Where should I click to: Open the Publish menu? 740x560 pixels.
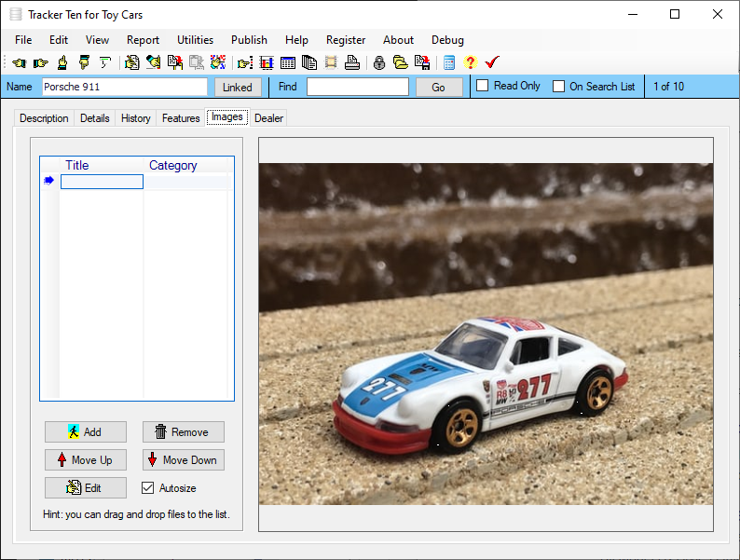coord(249,40)
